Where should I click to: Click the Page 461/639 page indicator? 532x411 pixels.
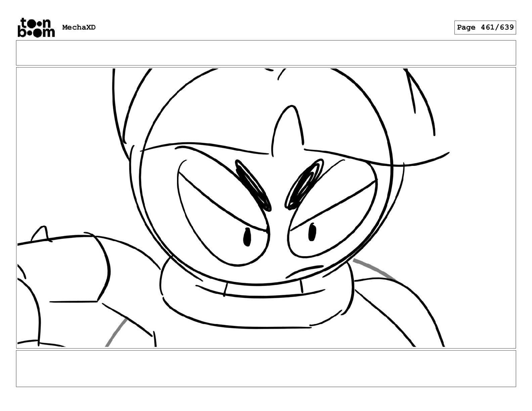485,28
